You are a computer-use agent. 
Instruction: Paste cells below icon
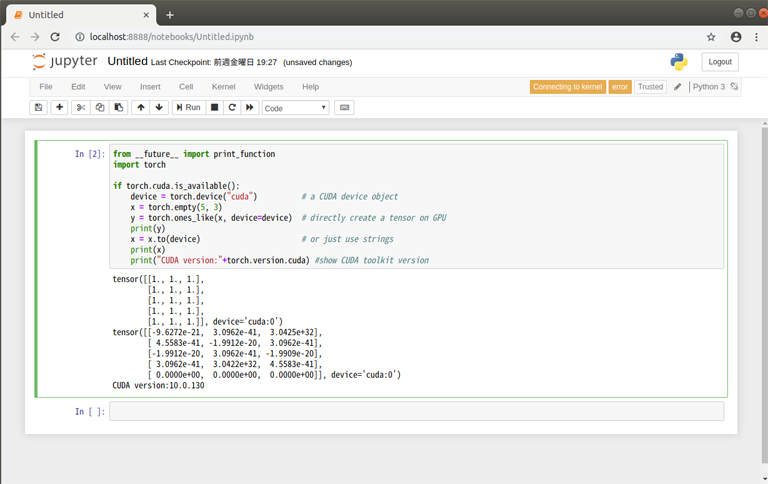coord(119,107)
